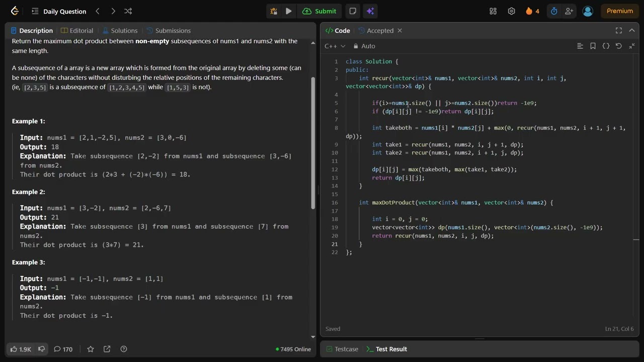The width and height of the screenshot is (644, 362).
Task: Go to the next question arrow
Action: (113, 11)
